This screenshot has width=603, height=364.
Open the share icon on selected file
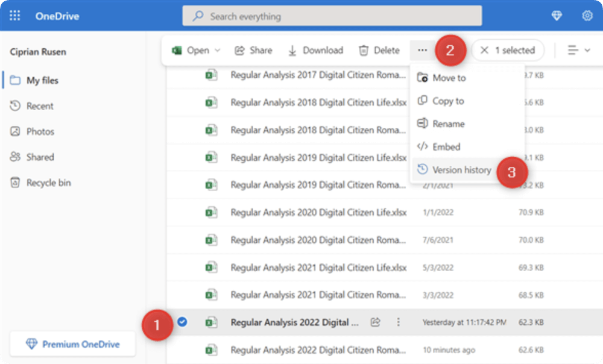click(375, 322)
